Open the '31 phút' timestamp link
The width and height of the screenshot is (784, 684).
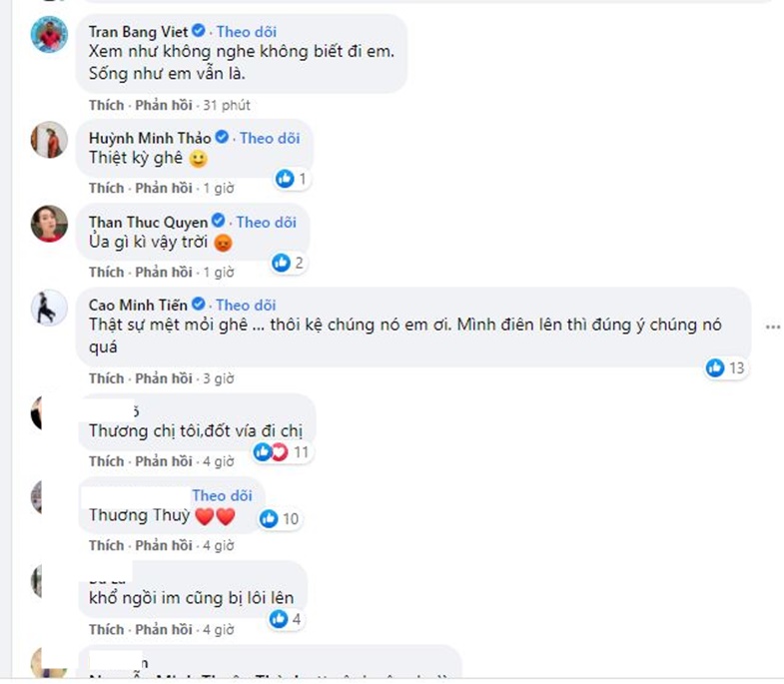226,105
